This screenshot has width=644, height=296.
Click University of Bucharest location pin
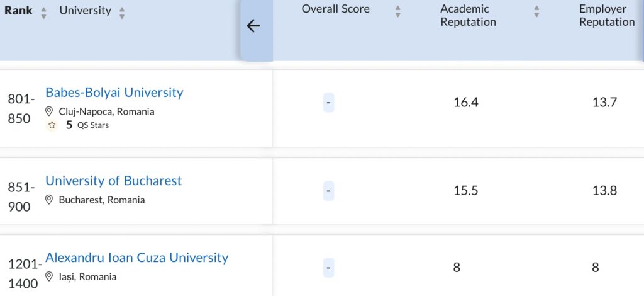click(x=49, y=200)
